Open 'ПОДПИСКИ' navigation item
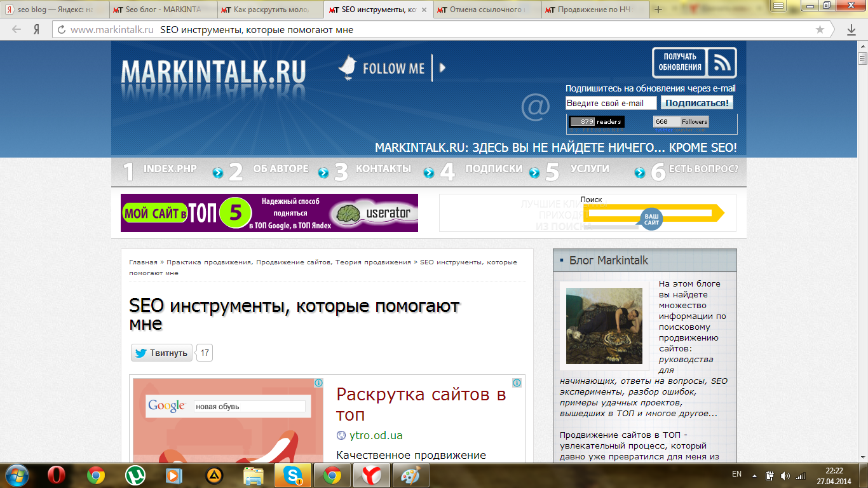Screen dimensions: 868x488 click(494, 169)
